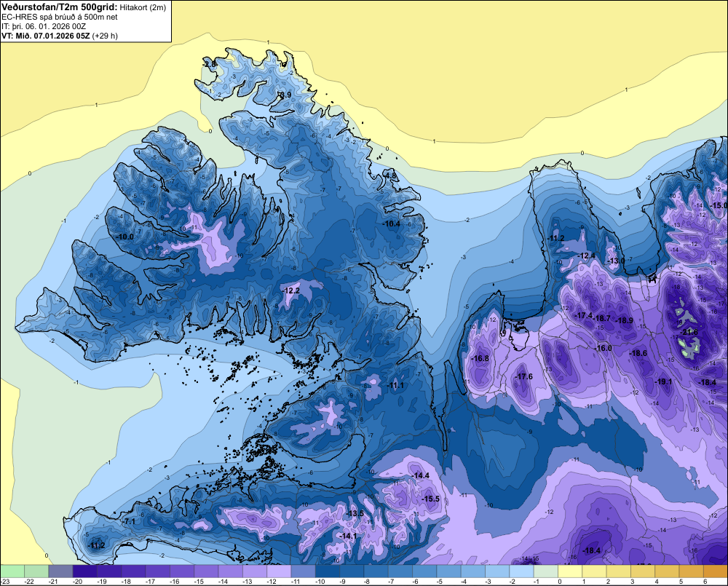
Task: Click the -14.1 temperature value
Action: click(349, 536)
